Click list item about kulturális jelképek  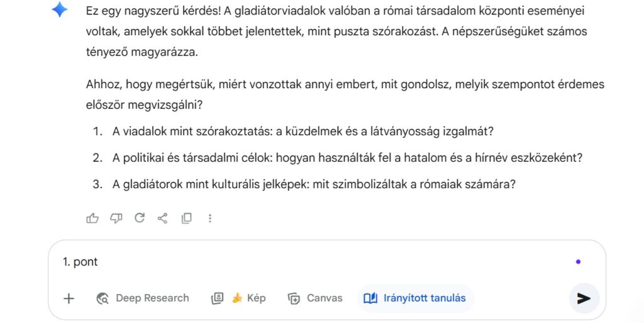click(314, 184)
